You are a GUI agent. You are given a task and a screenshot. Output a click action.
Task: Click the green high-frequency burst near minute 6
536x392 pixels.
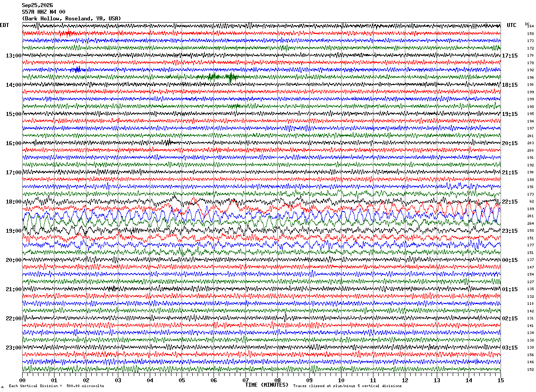click(221, 77)
